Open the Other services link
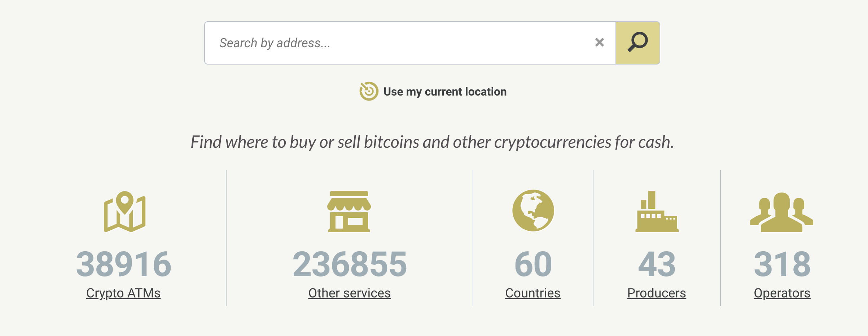 349,293
